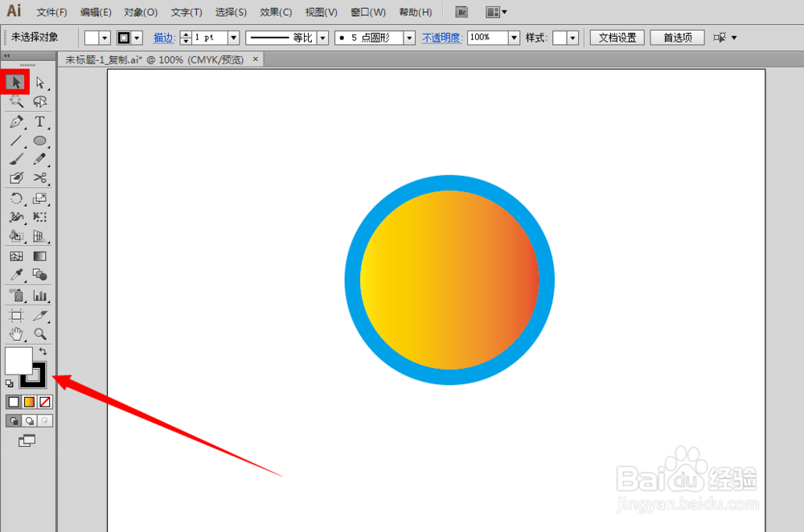Viewport: 804px width, 532px height.
Task: Select the Mesh tool
Action: coord(16,256)
